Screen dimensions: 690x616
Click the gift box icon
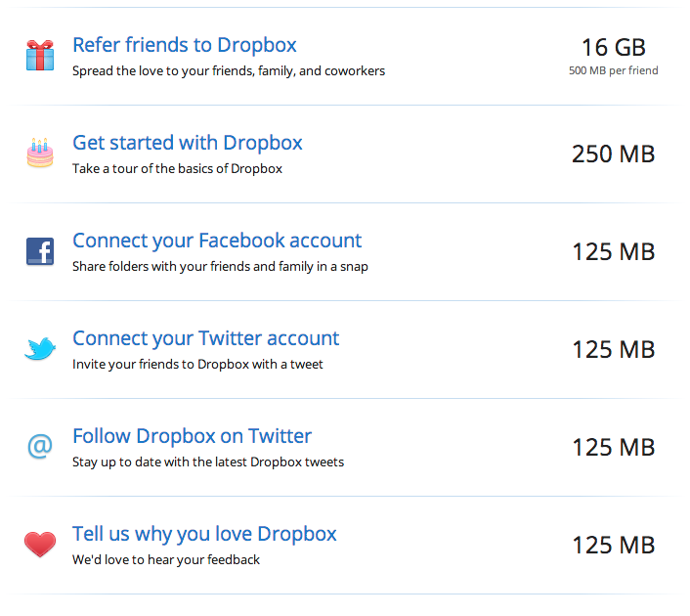pyautogui.click(x=40, y=55)
